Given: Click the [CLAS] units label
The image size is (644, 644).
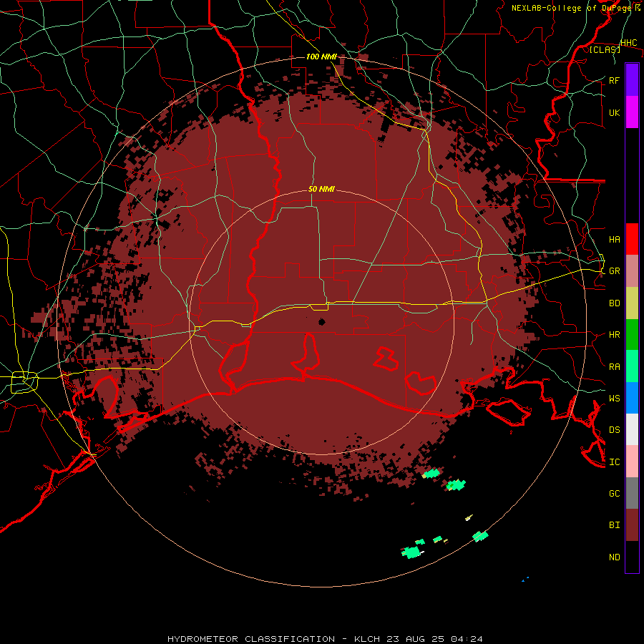Looking at the screenshot, I should click(x=605, y=49).
